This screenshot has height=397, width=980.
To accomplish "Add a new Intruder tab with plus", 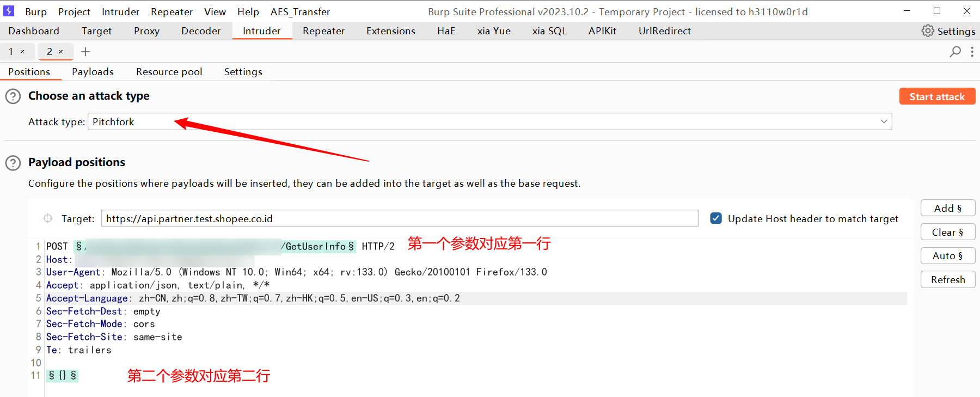I will click(85, 52).
